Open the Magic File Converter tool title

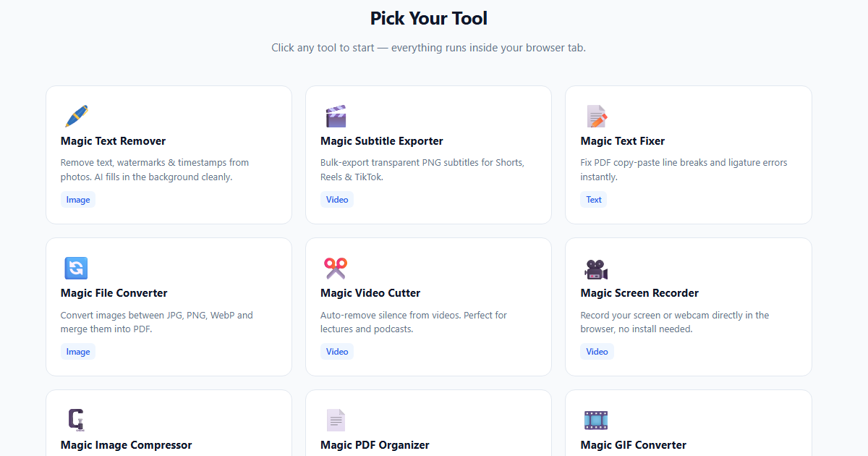pyautogui.click(x=114, y=293)
